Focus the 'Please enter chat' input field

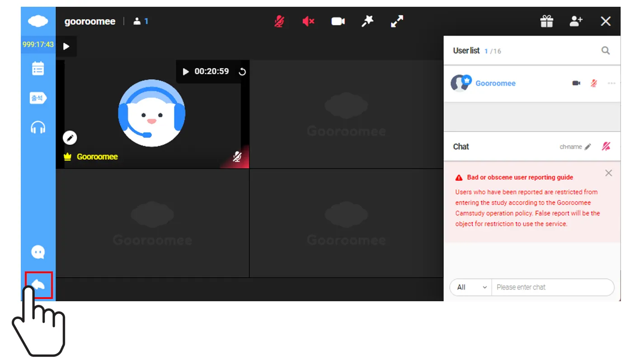[553, 287]
